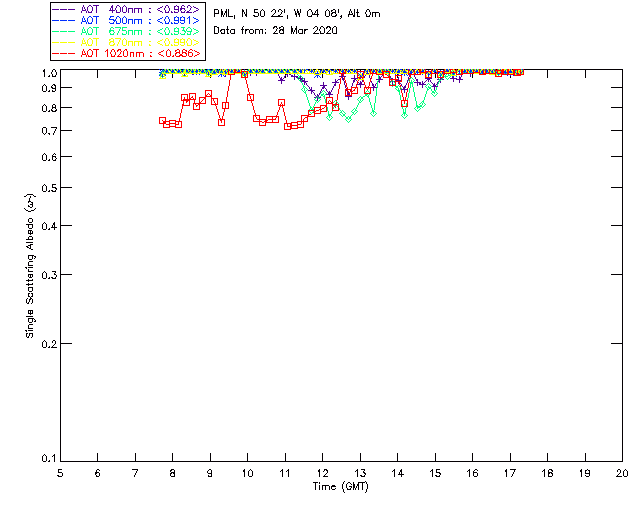
Task: Click the x-axis tick label 10
Action: click(x=247, y=473)
